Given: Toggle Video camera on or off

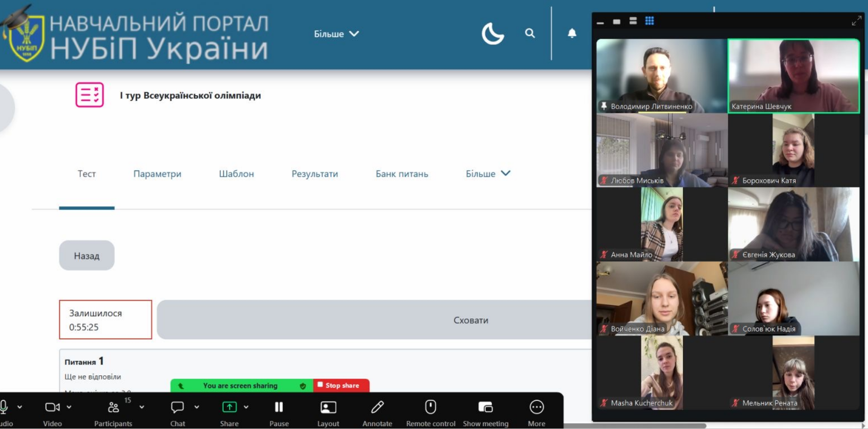Looking at the screenshot, I should (x=52, y=407).
